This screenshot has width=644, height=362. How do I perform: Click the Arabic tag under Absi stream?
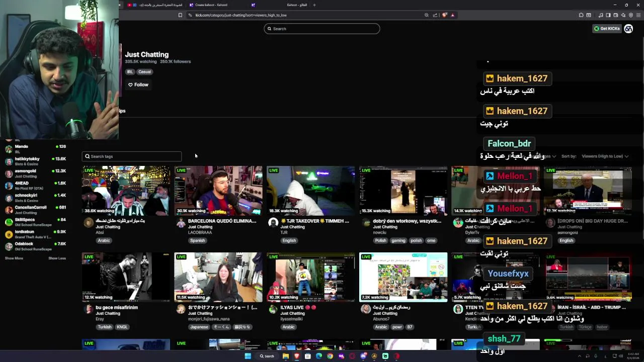click(x=104, y=240)
